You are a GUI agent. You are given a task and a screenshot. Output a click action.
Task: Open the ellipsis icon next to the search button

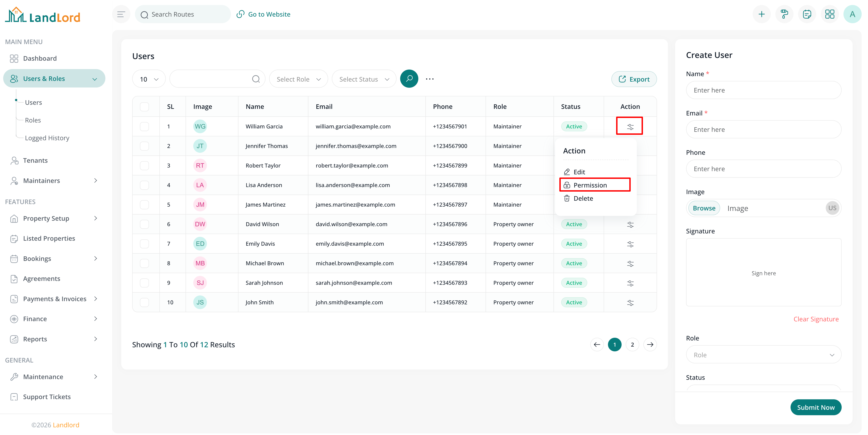pyautogui.click(x=430, y=79)
